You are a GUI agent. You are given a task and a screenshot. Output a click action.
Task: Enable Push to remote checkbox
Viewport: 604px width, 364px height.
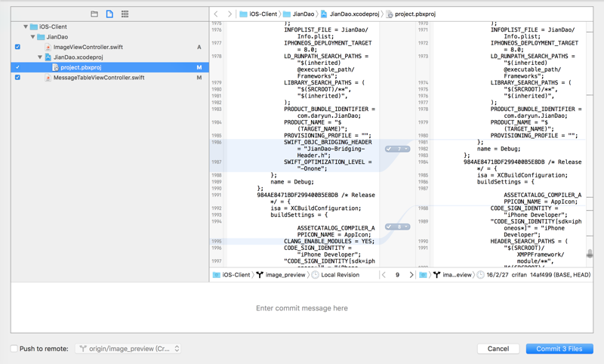click(x=14, y=349)
